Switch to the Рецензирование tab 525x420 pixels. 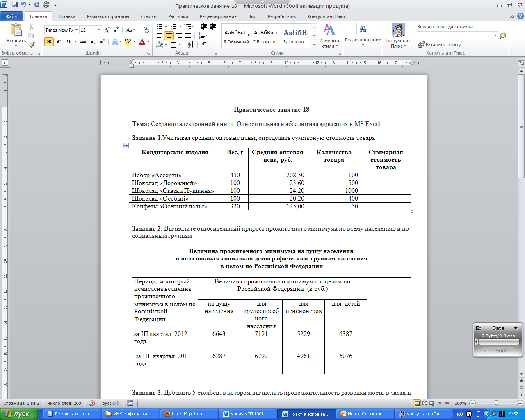[218, 16]
